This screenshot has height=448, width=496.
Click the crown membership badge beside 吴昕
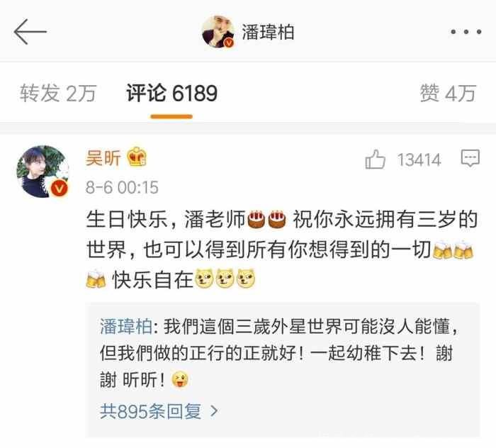click(x=137, y=157)
